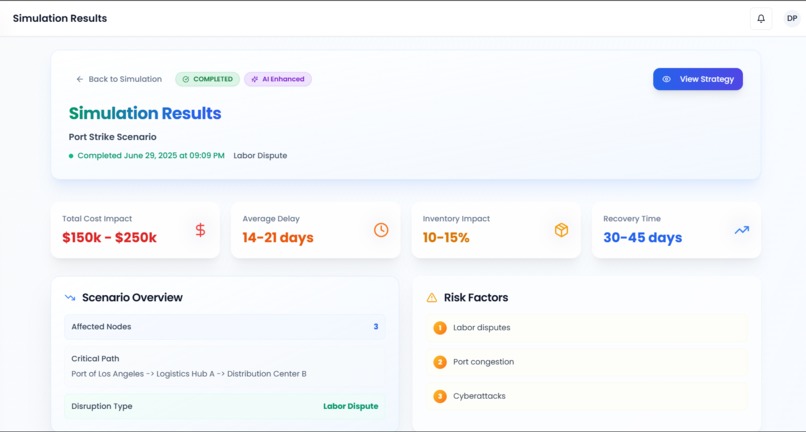Select the Port congestion risk factor
The height and width of the screenshot is (432, 806).
click(587, 362)
